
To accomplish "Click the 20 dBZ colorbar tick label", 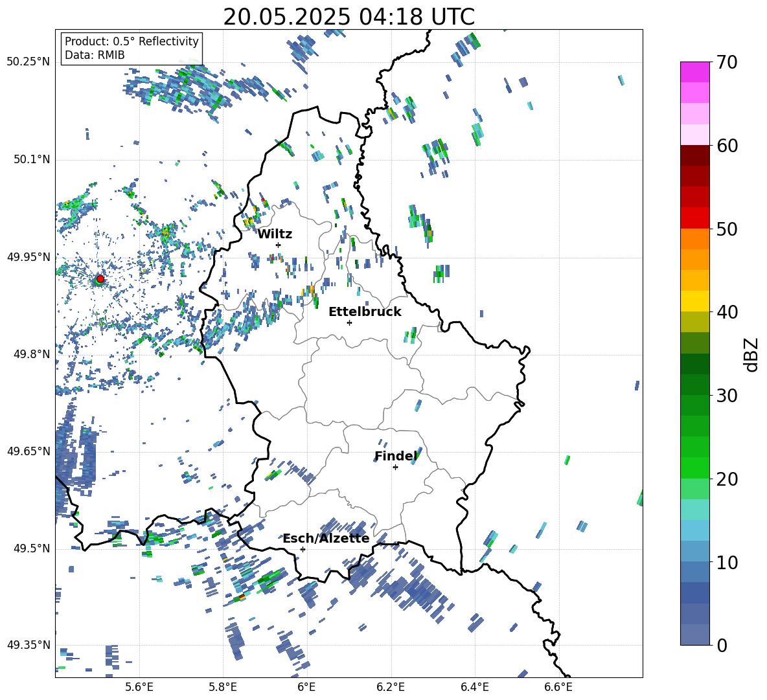I will pyautogui.click(x=727, y=479).
